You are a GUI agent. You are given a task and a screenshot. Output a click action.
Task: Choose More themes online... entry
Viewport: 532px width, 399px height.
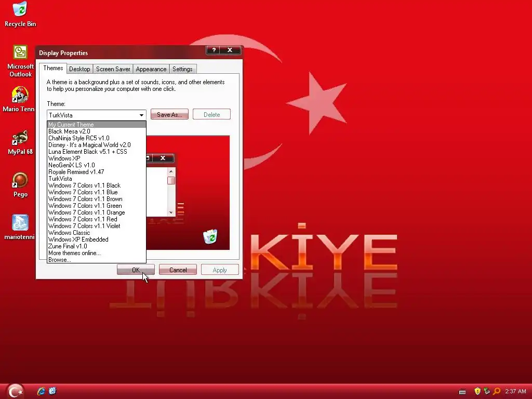click(x=96, y=253)
